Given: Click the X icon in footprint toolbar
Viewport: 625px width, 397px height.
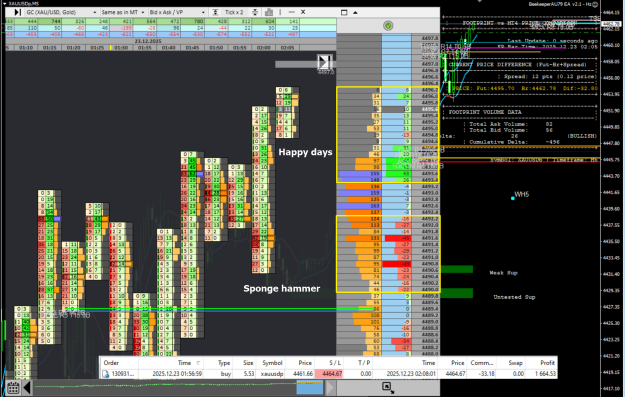Looking at the screenshot, I should pyautogui.click(x=303, y=12).
